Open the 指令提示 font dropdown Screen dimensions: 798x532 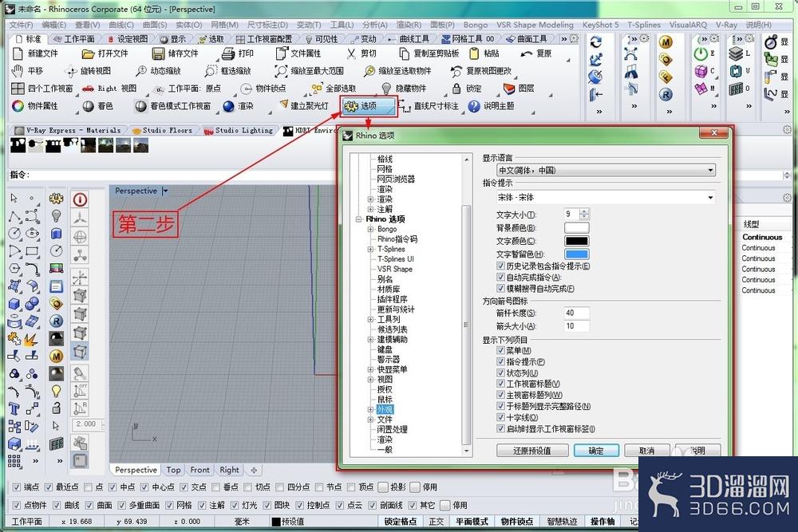tap(606, 197)
